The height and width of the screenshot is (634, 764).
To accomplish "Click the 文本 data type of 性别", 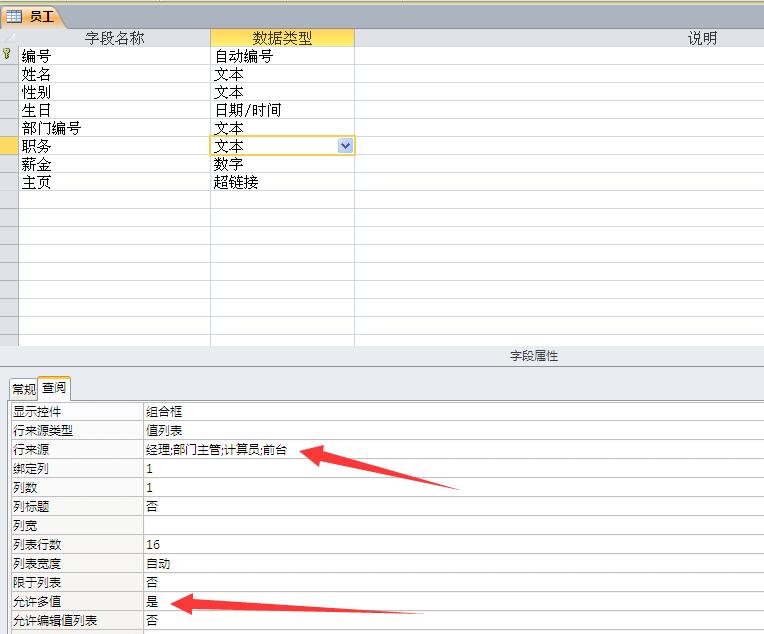I will click(x=283, y=92).
